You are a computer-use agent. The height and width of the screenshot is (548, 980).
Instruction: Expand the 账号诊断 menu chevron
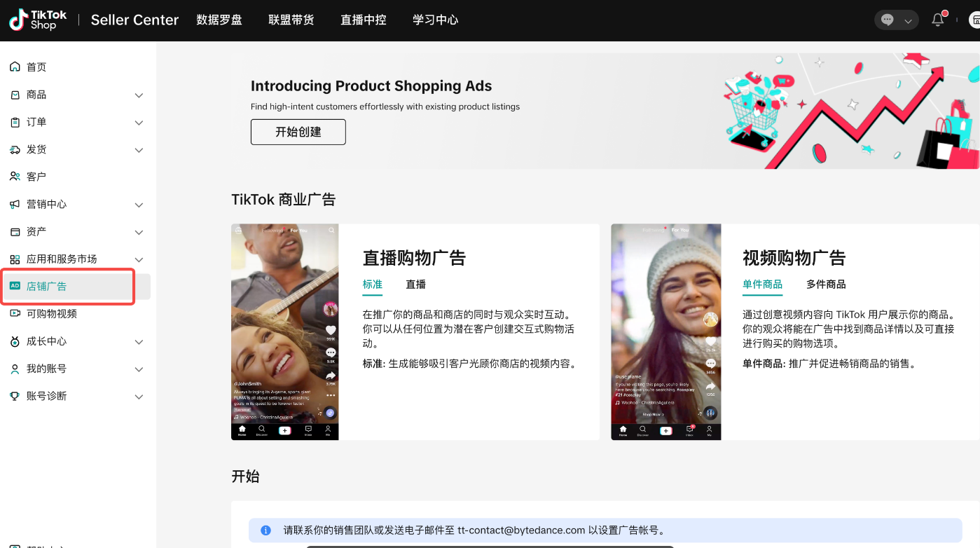point(139,397)
